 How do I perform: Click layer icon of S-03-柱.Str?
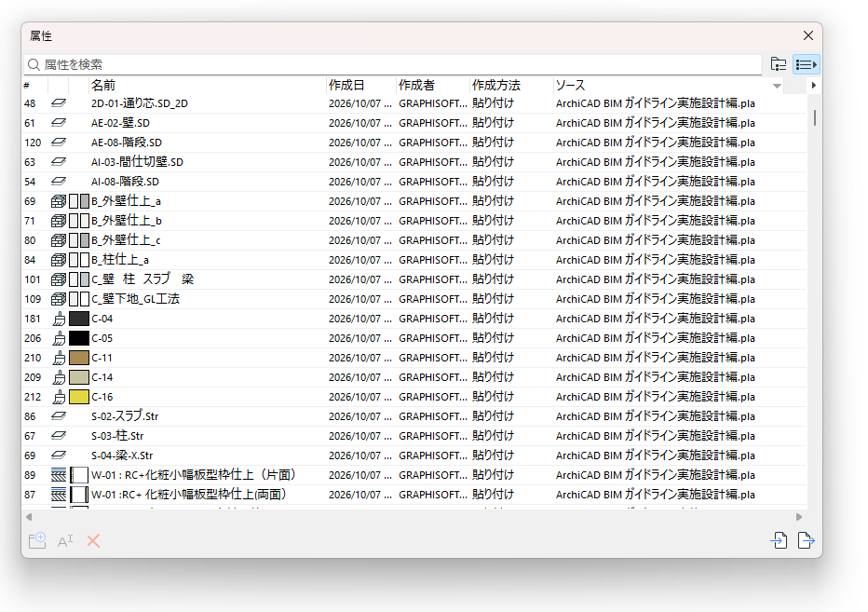point(59,436)
